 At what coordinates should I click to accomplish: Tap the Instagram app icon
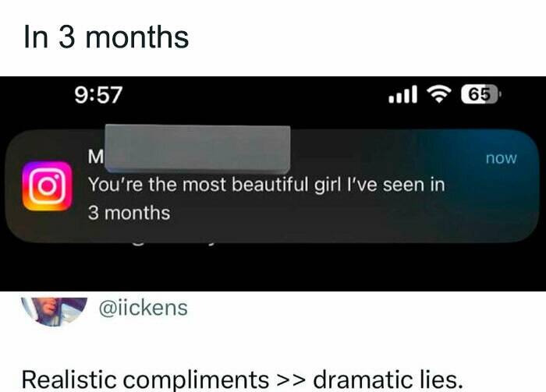coord(47,186)
